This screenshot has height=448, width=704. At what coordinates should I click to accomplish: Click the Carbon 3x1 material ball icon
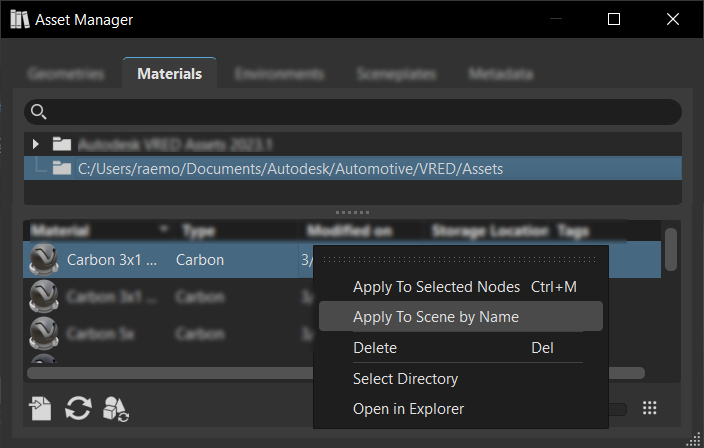coord(45,260)
